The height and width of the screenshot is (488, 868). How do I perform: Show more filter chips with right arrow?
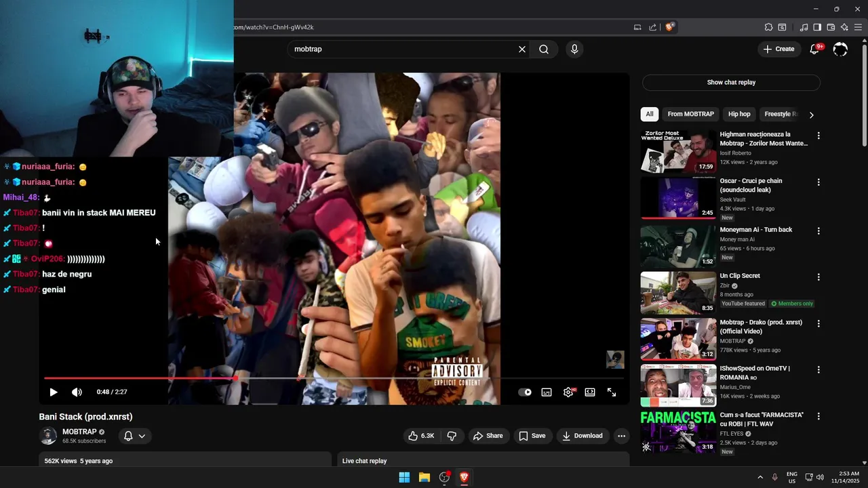click(811, 115)
